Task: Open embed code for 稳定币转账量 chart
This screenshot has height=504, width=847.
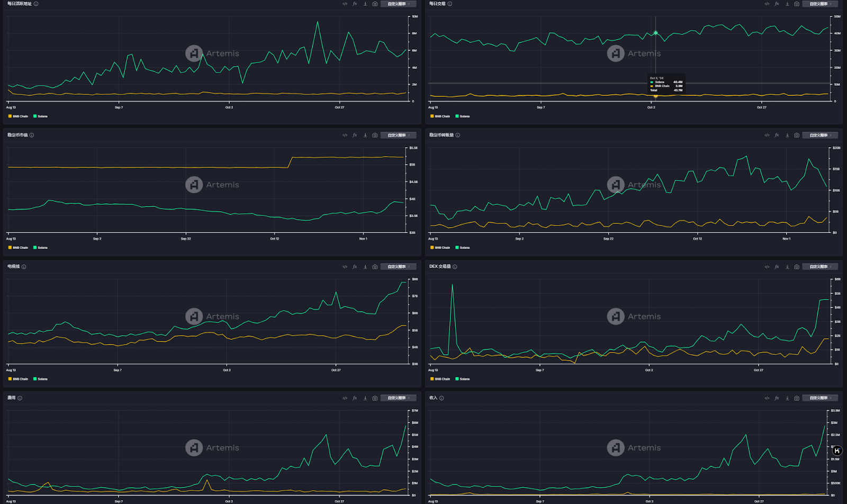Action: pos(767,135)
